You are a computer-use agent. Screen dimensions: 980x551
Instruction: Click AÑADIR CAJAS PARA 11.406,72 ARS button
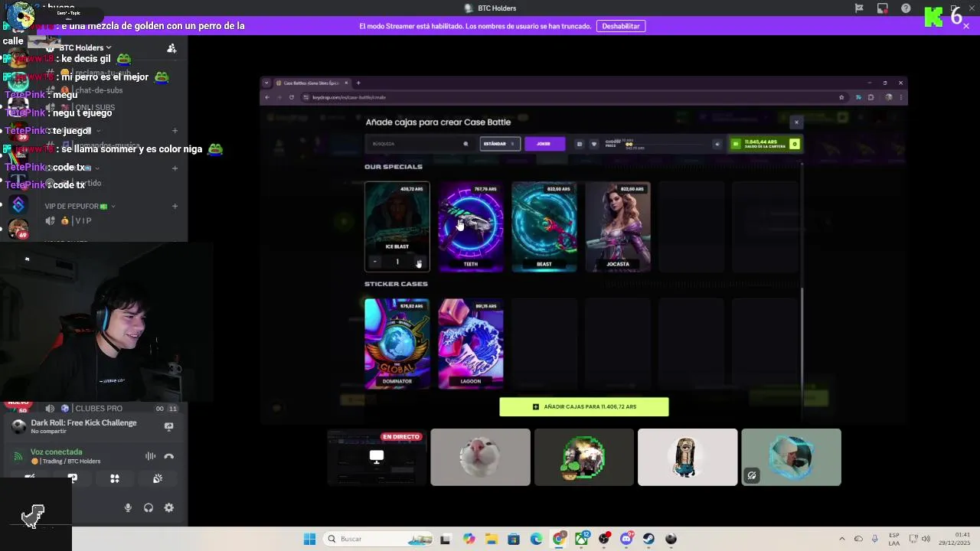pyautogui.click(x=584, y=407)
